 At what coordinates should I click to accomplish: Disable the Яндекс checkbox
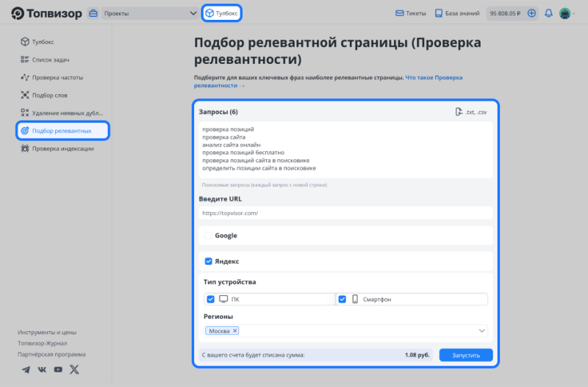(209, 261)
